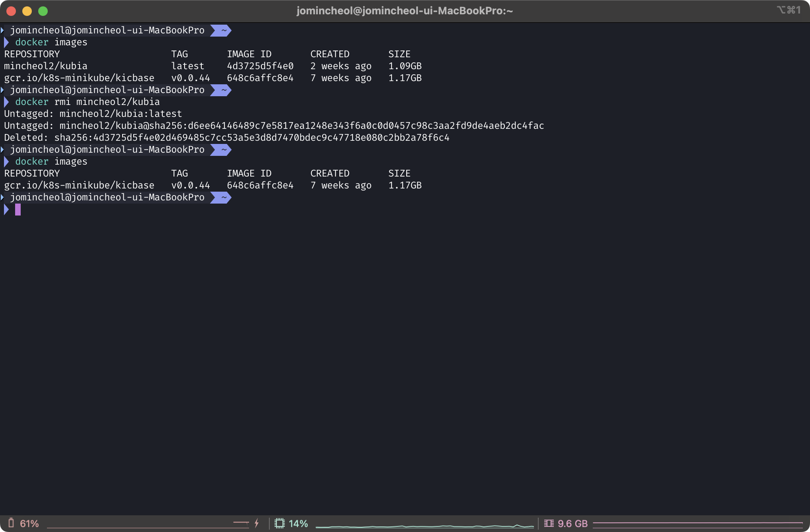Viewport: 810px width, 532px height.
Task: Click the battery icon in status bar
Action: click(x=11, y=523)
